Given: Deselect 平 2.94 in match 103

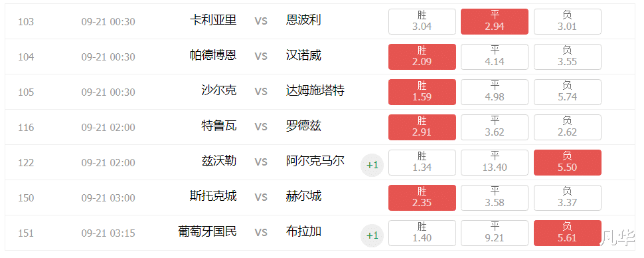Looking at the screenshot, I should (495, 21).
